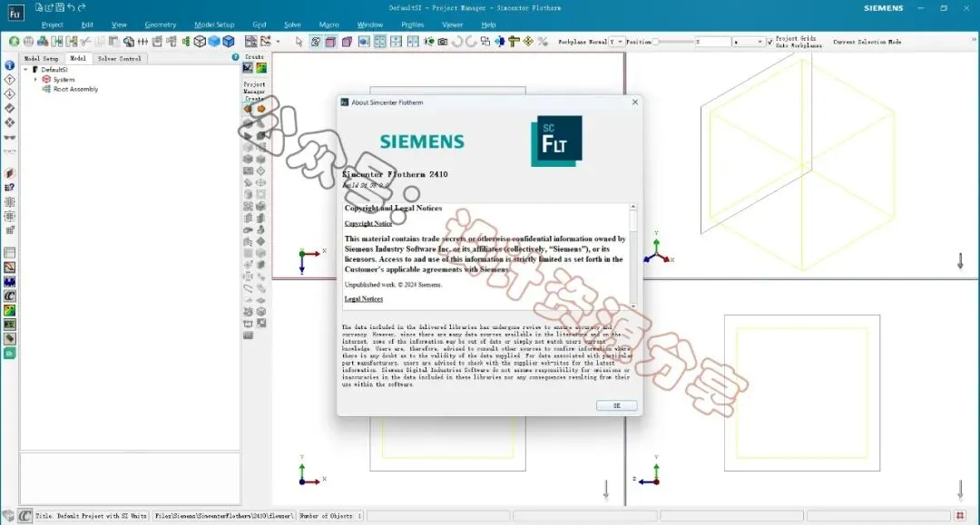
Task: Click the scissors Cut icon in the toolbar
Action: coord(85,42)
